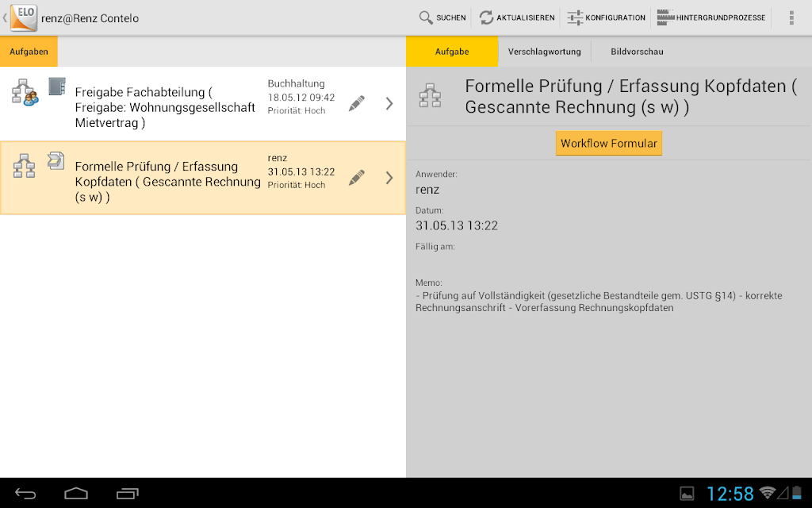Expand Freigabe Fachabteilung task with chevron
Screen dimensions: 812x508
389,104
